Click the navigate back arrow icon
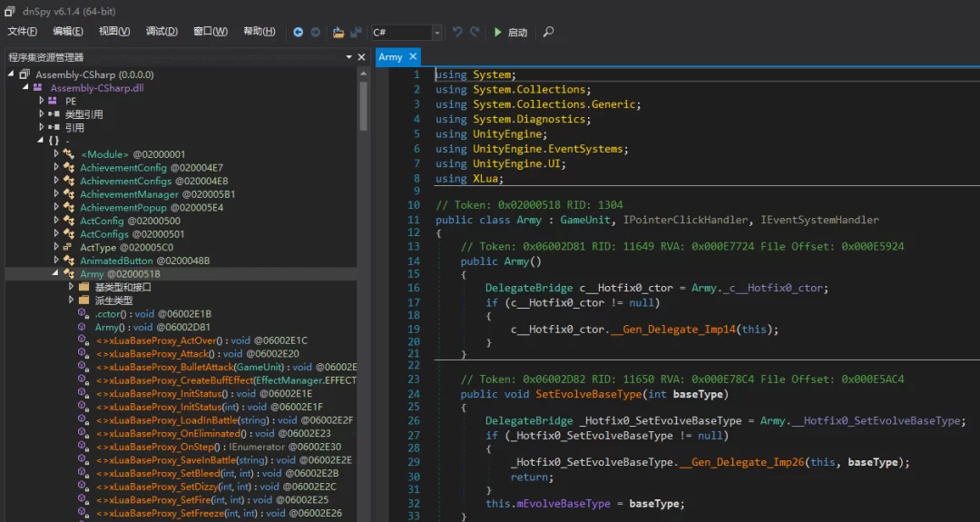 coord(299,32)
